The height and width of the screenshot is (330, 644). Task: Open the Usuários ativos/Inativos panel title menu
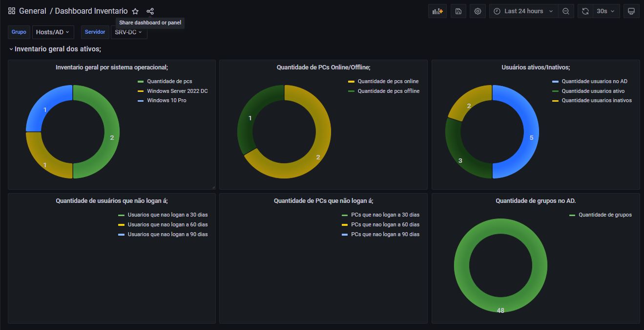(x=536, y=67)
